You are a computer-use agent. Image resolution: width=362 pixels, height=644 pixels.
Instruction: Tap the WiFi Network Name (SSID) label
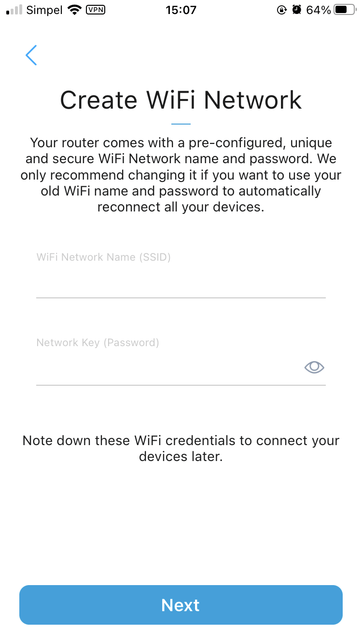[104, 257]
